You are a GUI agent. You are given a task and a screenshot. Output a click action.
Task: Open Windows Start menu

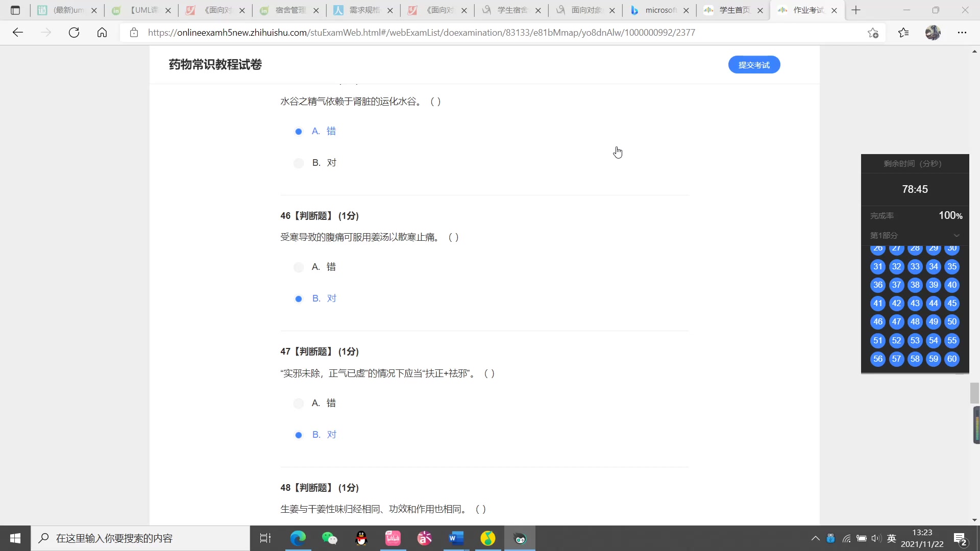pos(15,538)
